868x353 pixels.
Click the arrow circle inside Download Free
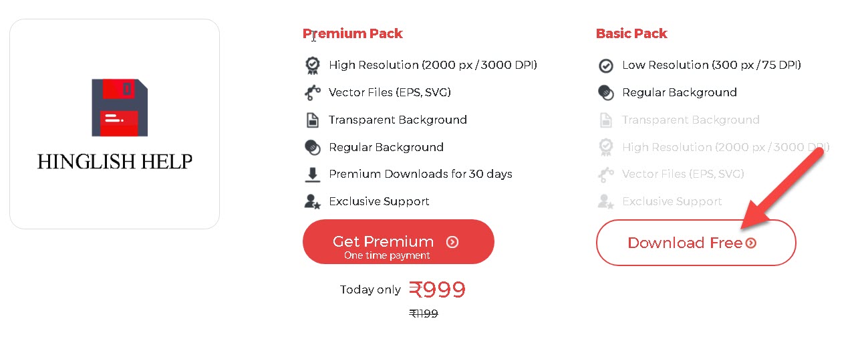(x=751, y=243)
